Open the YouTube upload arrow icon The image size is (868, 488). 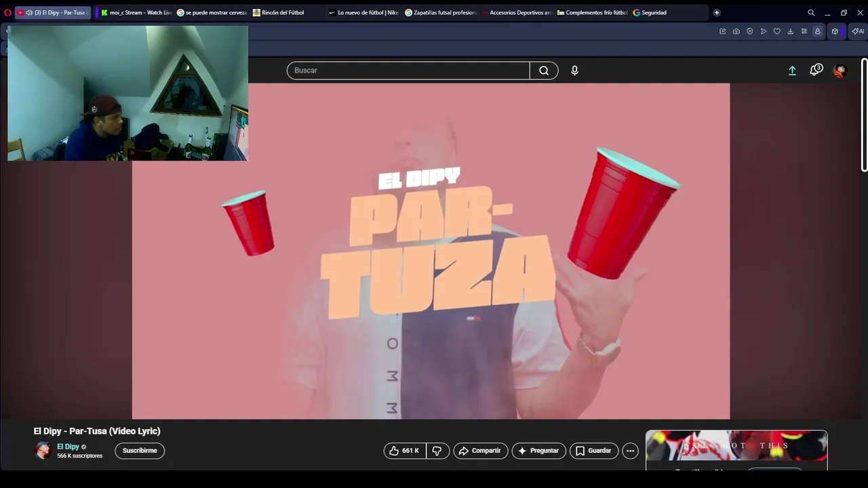792,70
